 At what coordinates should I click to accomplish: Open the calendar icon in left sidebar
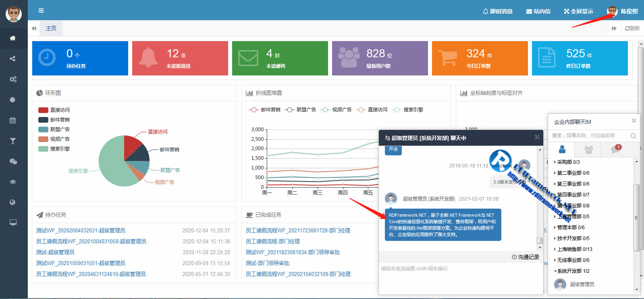13,120
